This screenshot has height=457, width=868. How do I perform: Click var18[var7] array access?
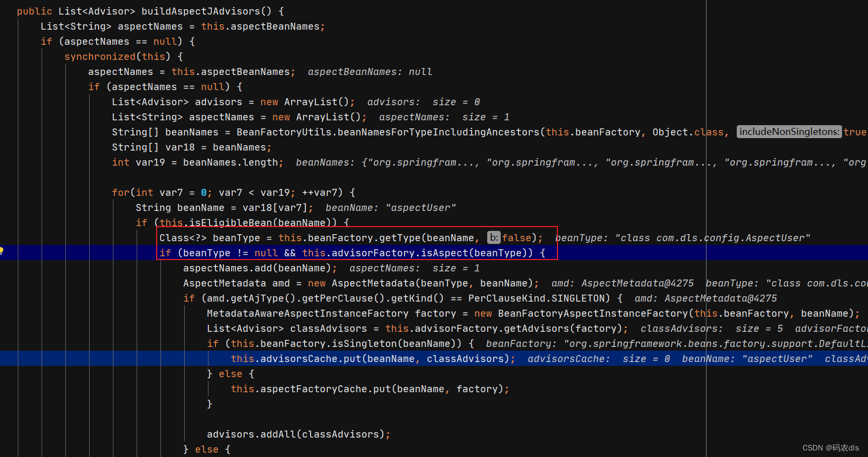tap(275, 208)
